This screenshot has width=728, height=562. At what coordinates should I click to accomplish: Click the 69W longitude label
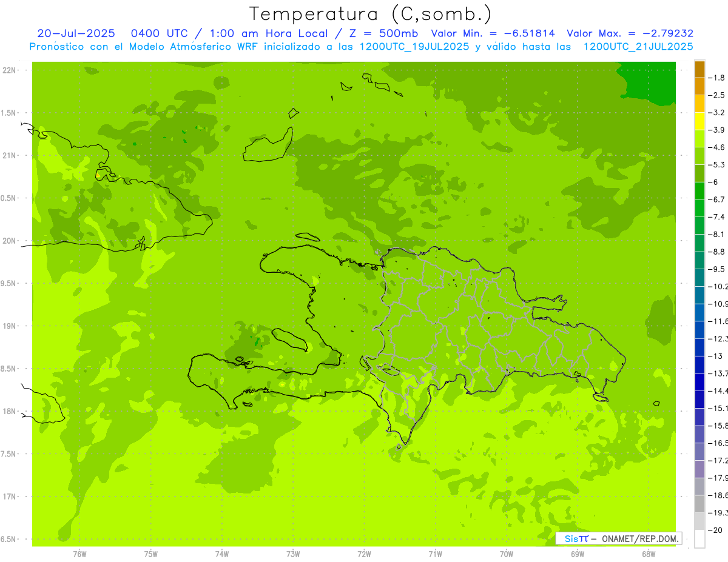click(577, 554)
